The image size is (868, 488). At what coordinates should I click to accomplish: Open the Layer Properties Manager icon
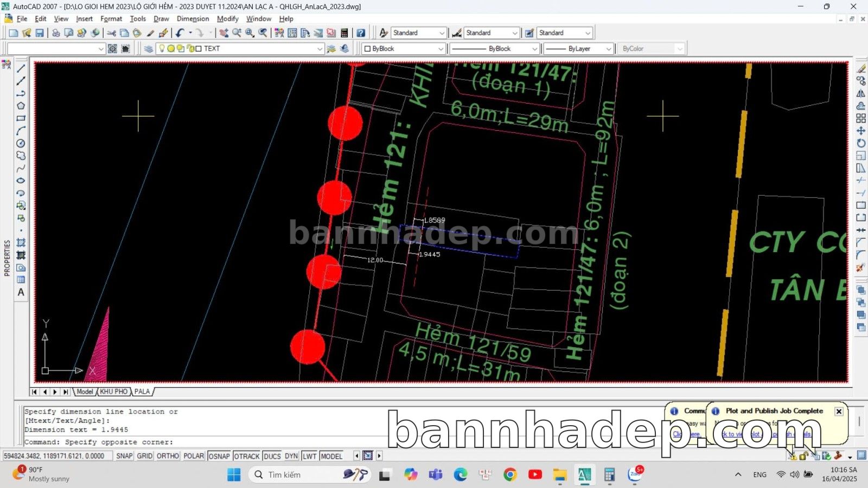tap(149, 49)
